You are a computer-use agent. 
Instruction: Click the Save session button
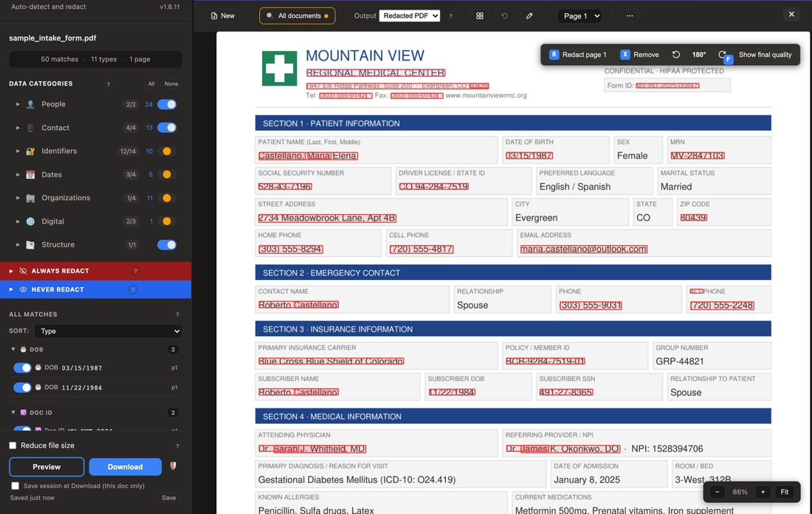[x=169, y=498]
